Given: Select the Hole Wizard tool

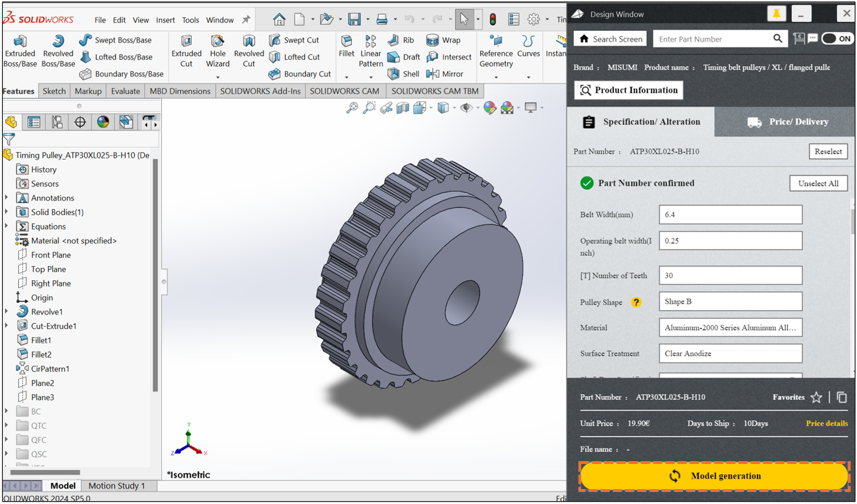Looking at the screenshot, I should [217, 50].
